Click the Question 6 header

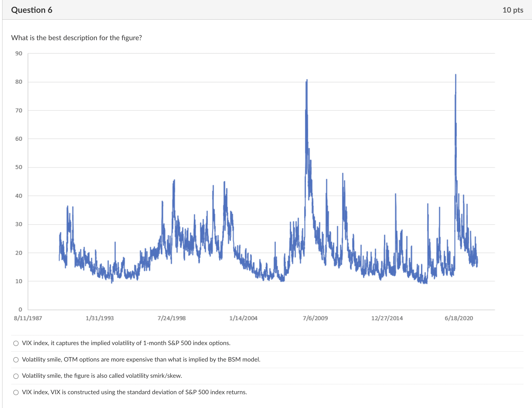(x=32, y=10)
